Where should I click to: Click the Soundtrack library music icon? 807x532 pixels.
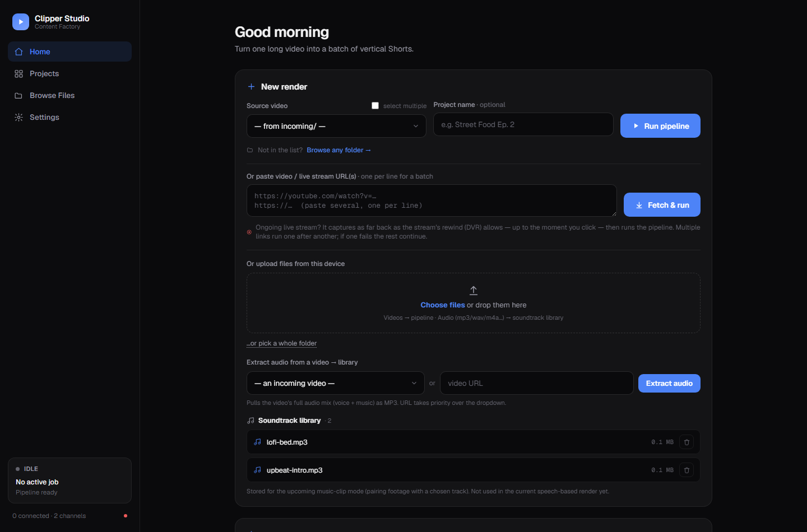pyautogui.click(x=251, y=421)
